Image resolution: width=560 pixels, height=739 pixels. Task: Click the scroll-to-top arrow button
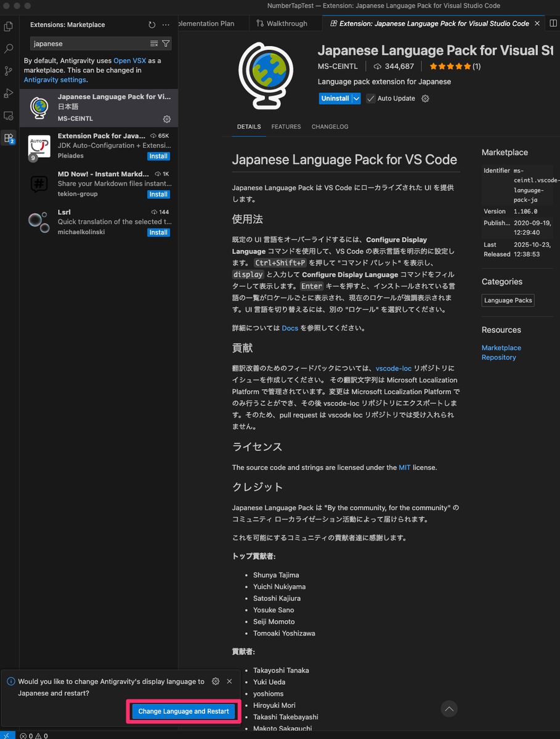click(449, 709)
